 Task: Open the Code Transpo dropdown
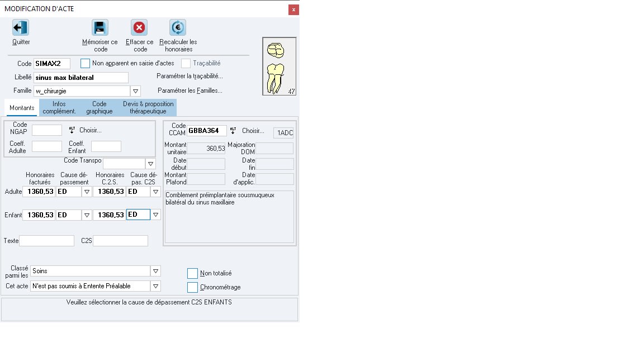150,164
